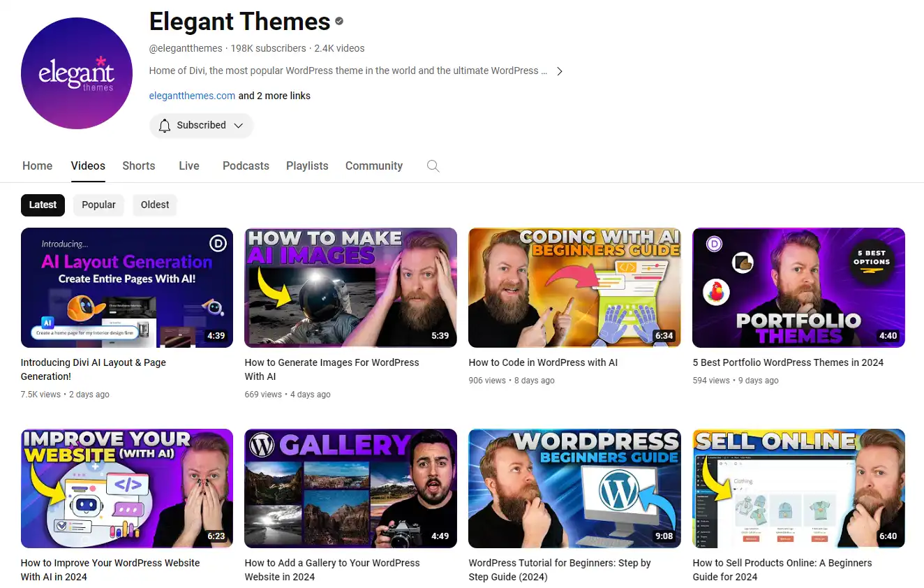
Task: Open the How to Make AI Images thumbnail
Action: point(350,288)
